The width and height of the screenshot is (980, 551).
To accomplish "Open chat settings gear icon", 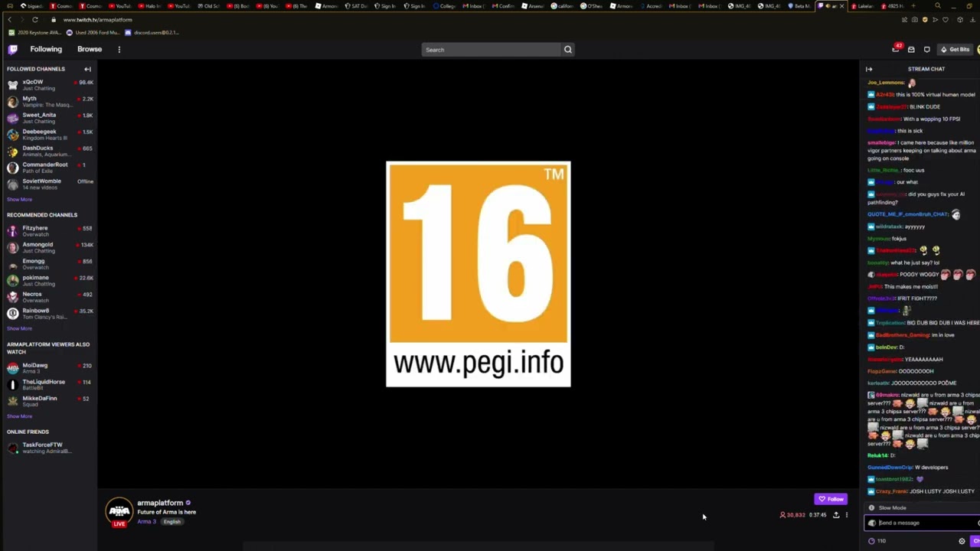I will [x=962, y=541].
